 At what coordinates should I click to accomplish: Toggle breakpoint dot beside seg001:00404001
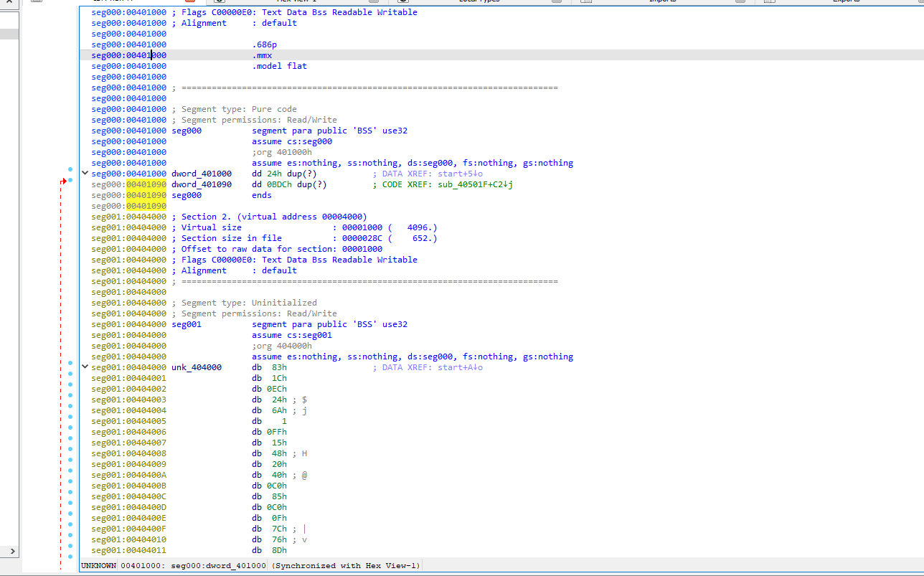coord(70,374)
